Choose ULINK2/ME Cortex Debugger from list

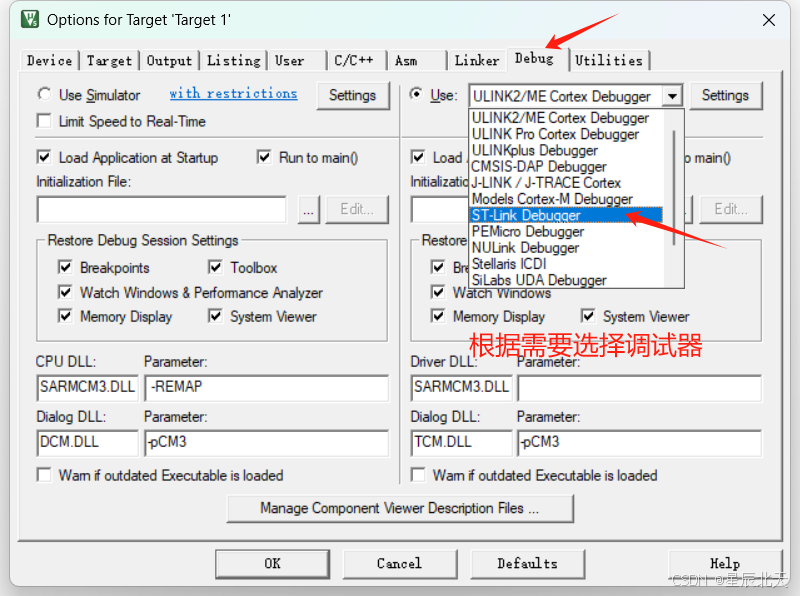click(x=566, y=118)
